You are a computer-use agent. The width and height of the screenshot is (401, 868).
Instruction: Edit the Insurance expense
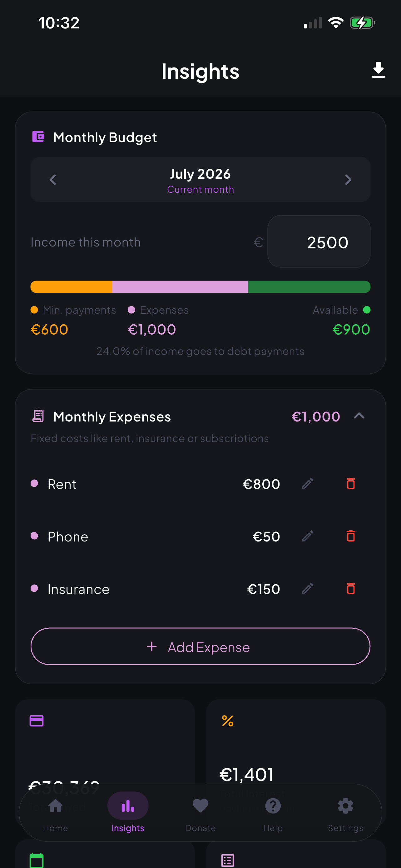tap(307, 589)
